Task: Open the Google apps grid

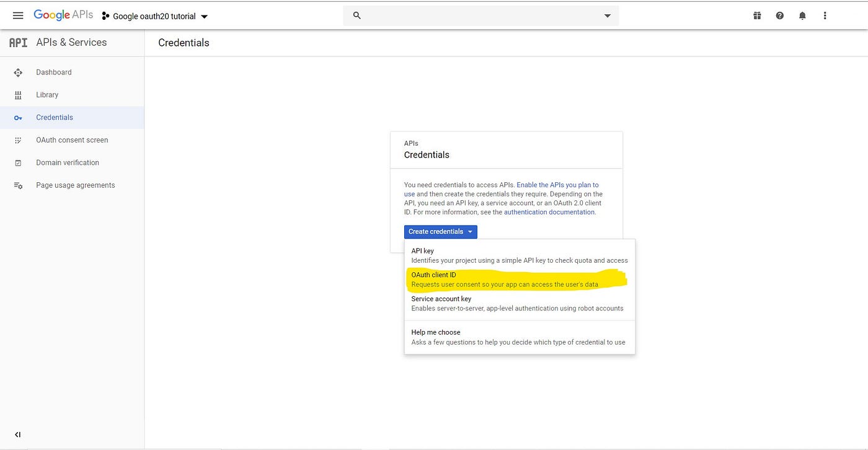Action: (x=756, y=15)
